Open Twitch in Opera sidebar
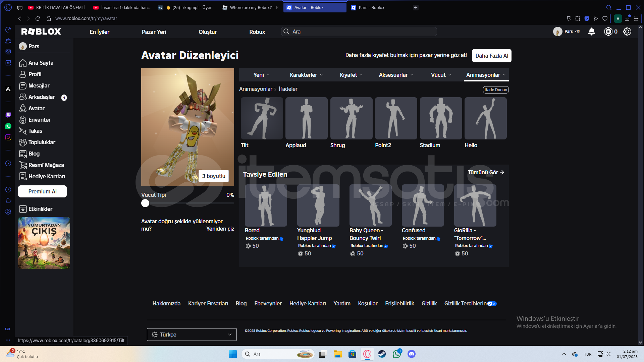Screen dimensions: 644x362 8,115
